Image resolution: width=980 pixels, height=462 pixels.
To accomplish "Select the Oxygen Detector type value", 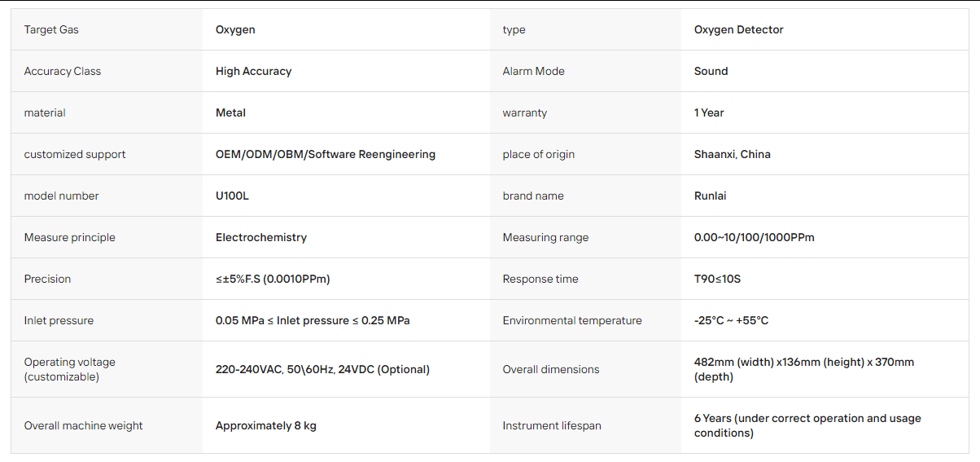I will tap(738, 29).
